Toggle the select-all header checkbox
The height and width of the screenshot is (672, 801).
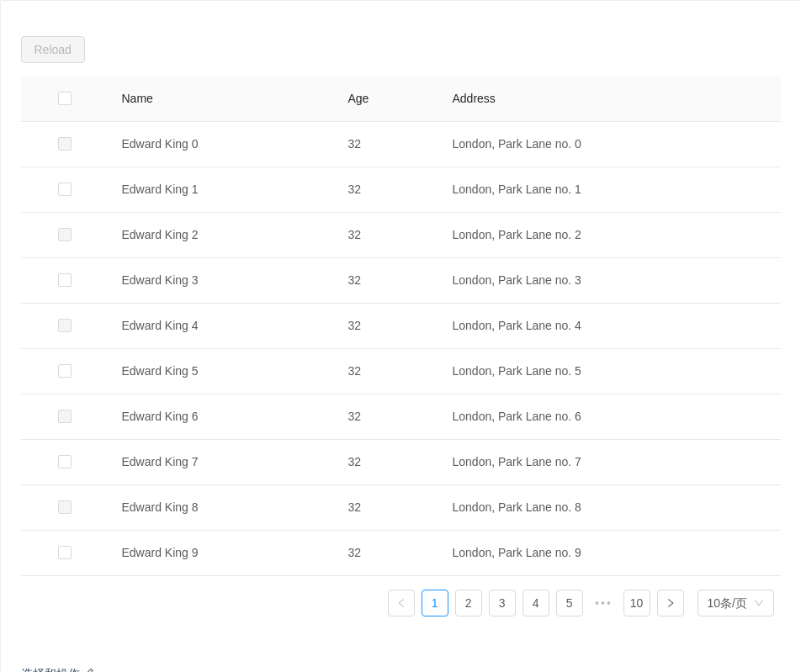[65, 98]
